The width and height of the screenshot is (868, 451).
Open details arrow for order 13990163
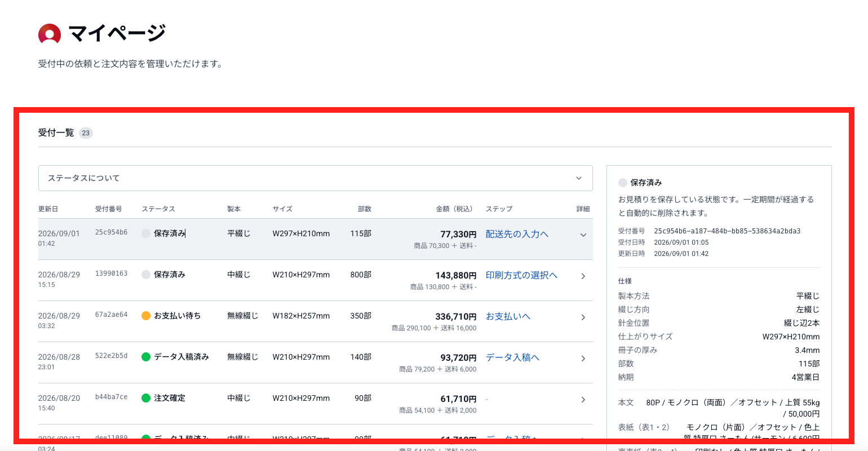[583, 276]
